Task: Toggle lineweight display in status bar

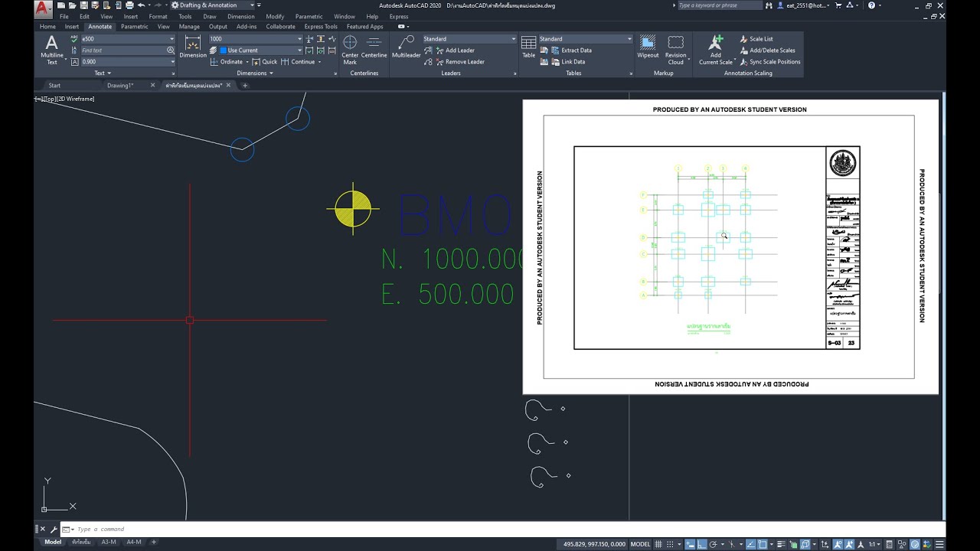Action: pyautogui.click(x=782, y=544)
